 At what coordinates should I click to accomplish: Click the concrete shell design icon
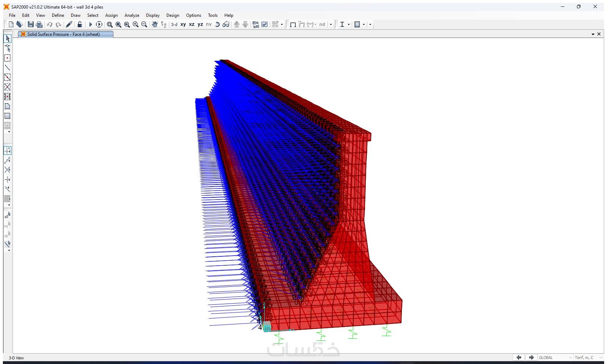(x=357, y=24)
